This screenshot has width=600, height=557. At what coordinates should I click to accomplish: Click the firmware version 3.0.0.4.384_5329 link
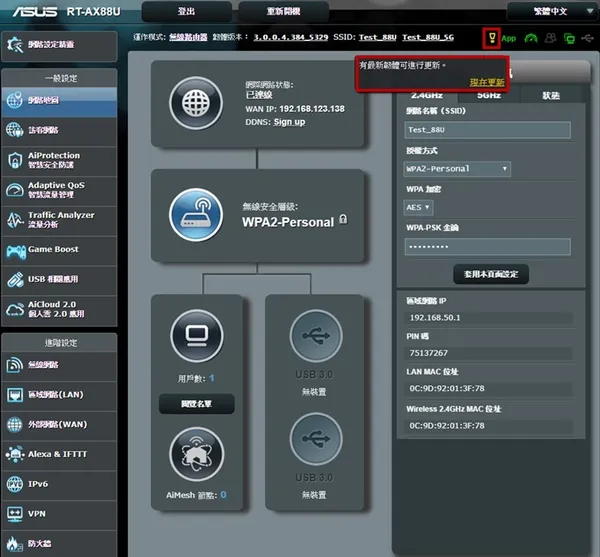click(x=291, y=37)
